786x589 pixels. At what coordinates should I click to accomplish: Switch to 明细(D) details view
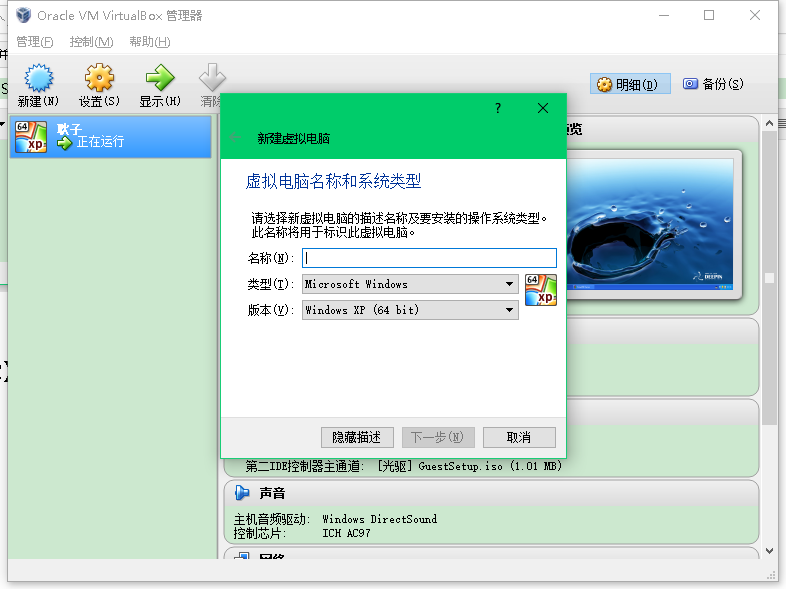click(x=630, y=84)
